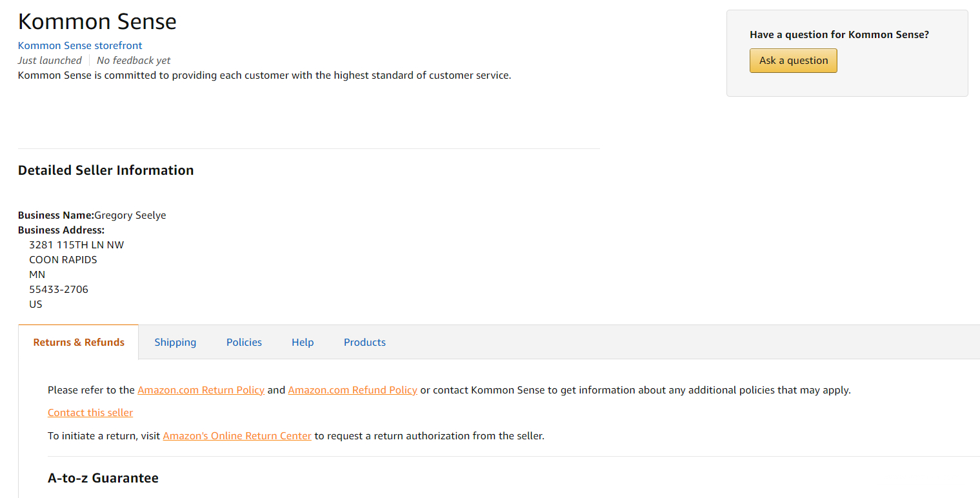Select the Returns & Refunds tab
This screenshot has height=498, width=980.
[x=79, y=343]
